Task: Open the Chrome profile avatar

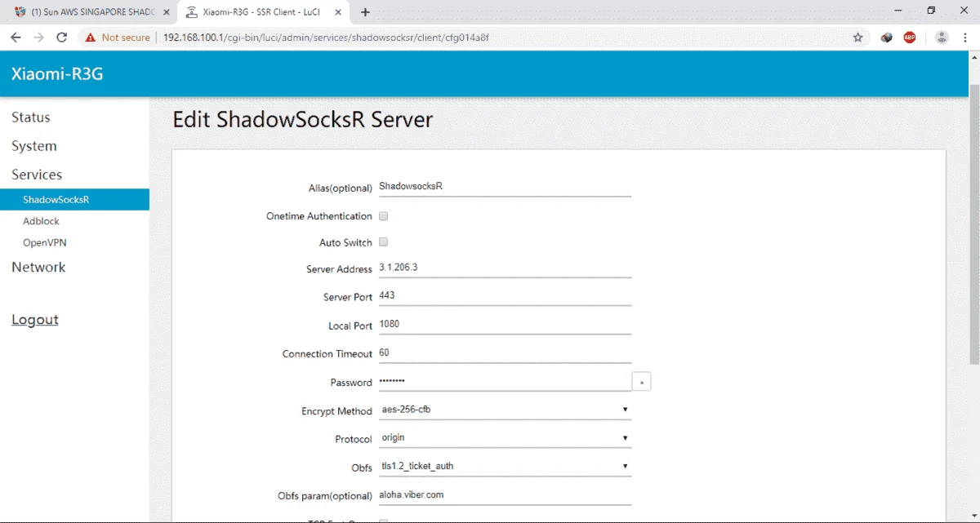Action: tap(942, 38)
